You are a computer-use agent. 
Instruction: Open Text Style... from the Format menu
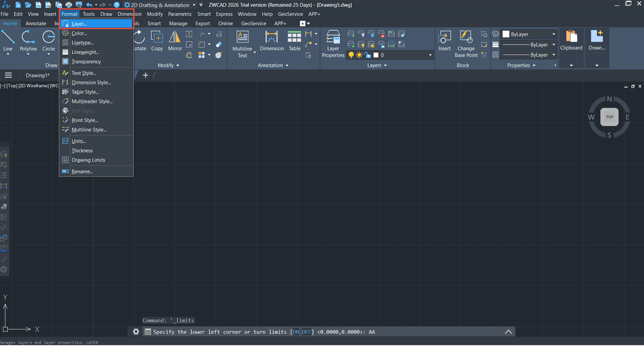click(96, 73)
